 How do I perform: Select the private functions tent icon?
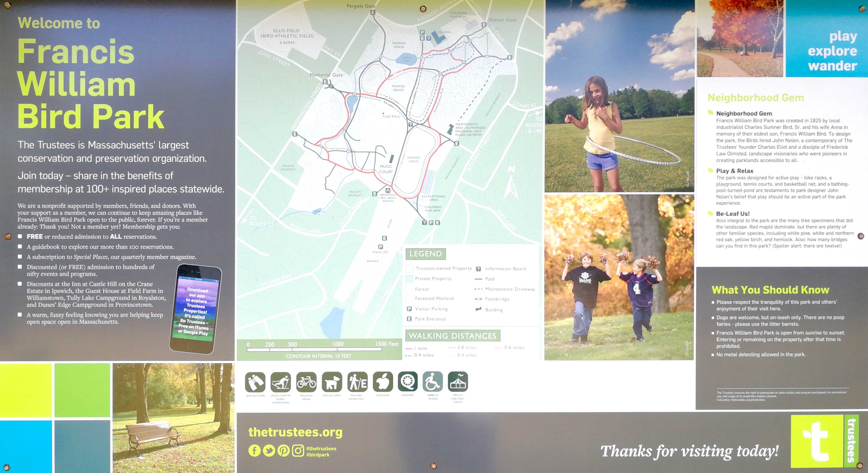458,382
